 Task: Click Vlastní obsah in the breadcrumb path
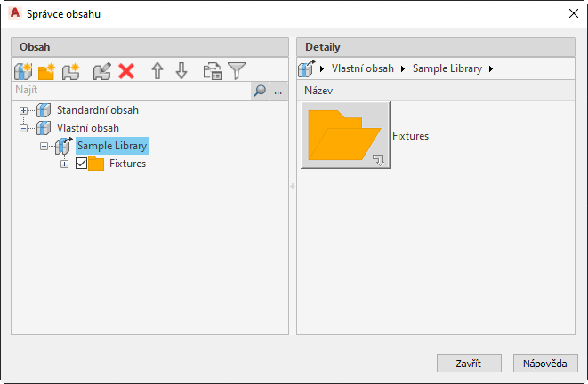tap(363, 69)
